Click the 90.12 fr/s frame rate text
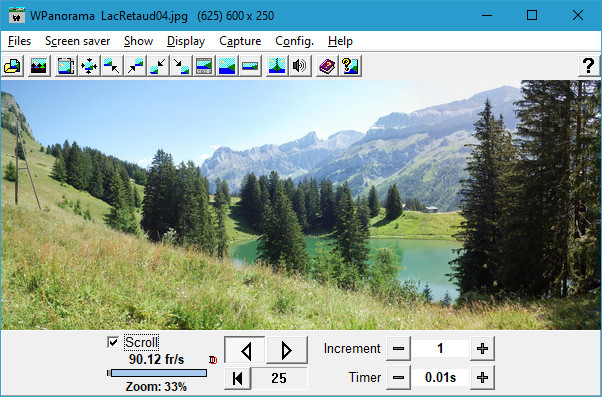The image size is (602, 397). point(156,359)
